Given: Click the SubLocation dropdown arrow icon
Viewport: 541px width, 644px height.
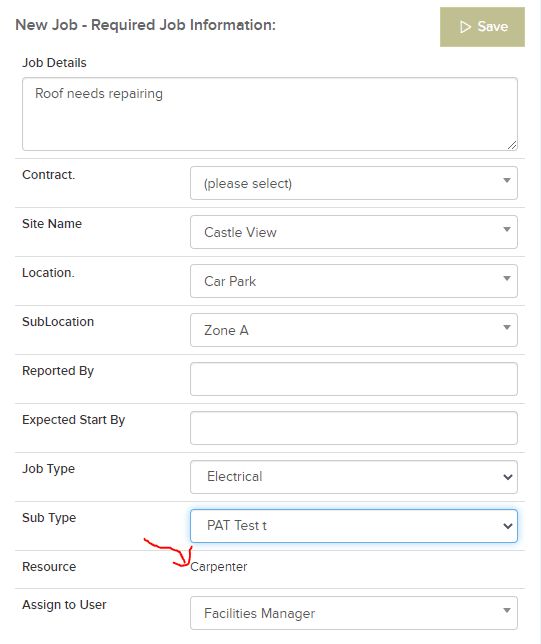Looking at the screenshot, I should [x=507, y=327].
